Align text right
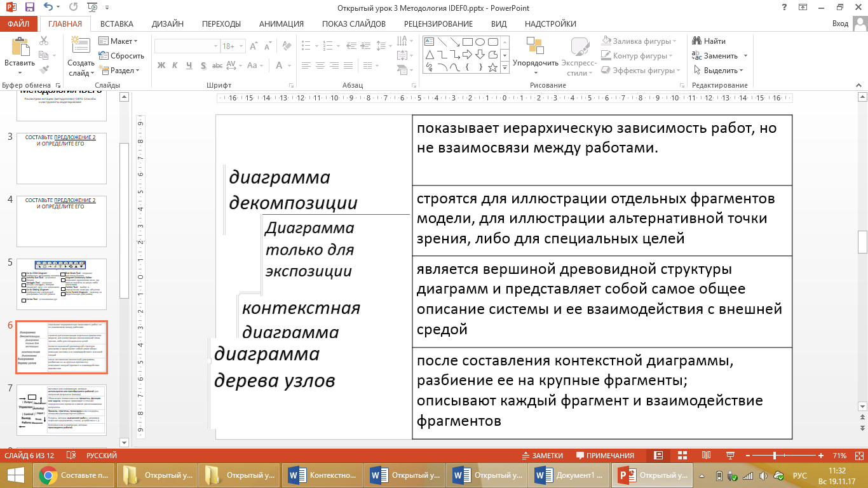The image size is (868, 488). point(335,65)
